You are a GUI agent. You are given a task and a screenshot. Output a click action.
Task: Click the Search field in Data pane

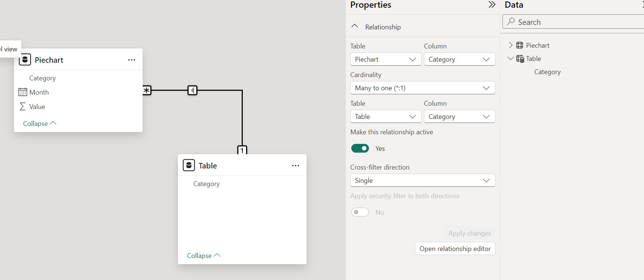tap(573, 22)
